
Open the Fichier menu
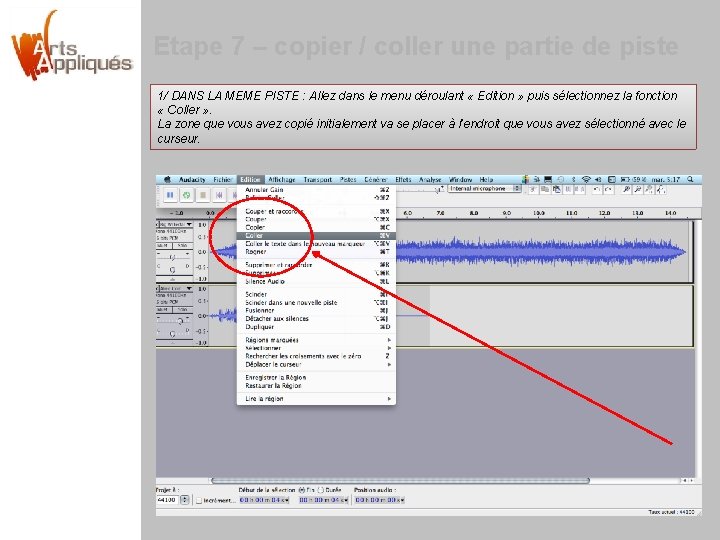(x=222, y=180)
